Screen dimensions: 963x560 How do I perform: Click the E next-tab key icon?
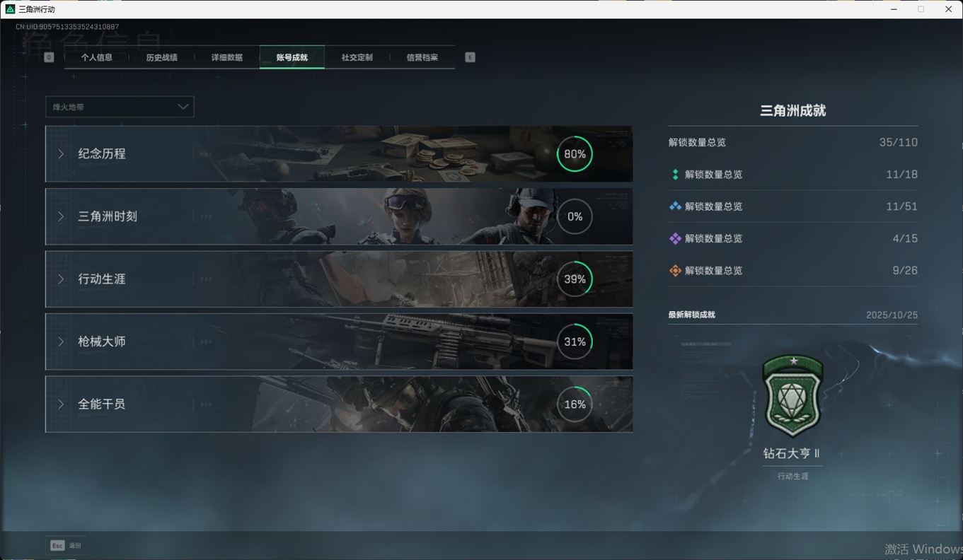point(470,57)
